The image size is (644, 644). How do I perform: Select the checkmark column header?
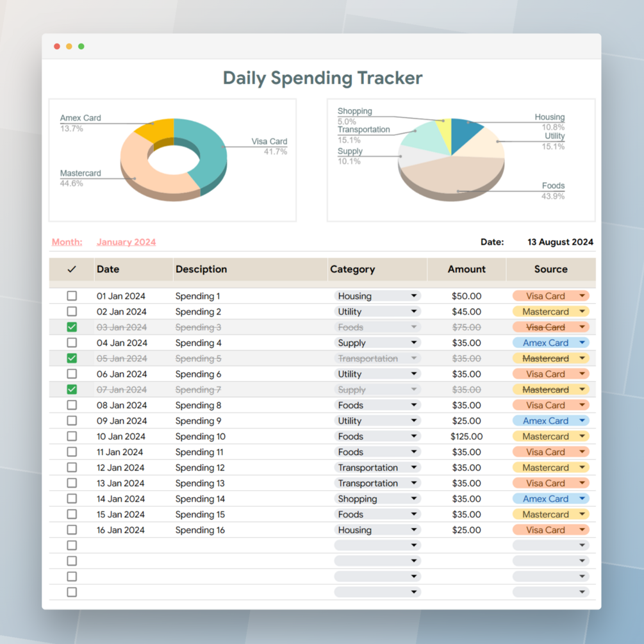pyautogui.click(x=72, y=269)
